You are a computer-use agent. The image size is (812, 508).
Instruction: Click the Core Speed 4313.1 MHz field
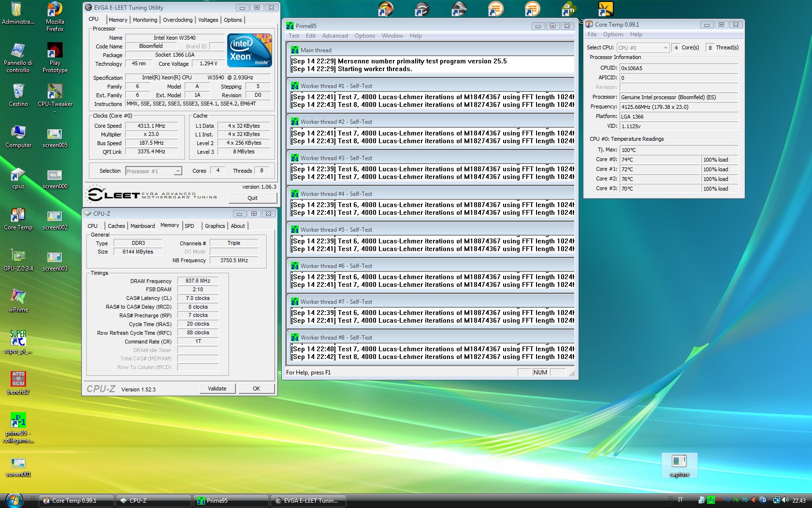pos(151,126)
